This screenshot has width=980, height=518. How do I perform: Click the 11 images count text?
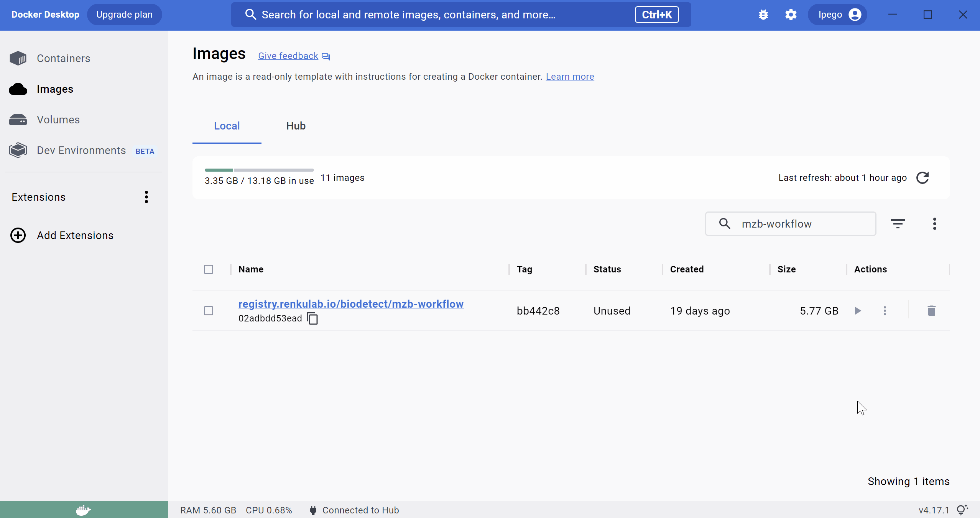pos(342,178)
